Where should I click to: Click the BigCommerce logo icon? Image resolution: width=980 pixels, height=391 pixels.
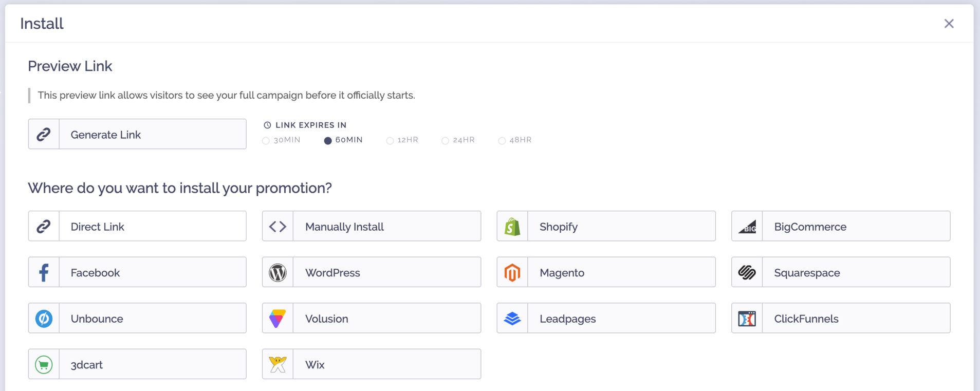click(747, 226)
